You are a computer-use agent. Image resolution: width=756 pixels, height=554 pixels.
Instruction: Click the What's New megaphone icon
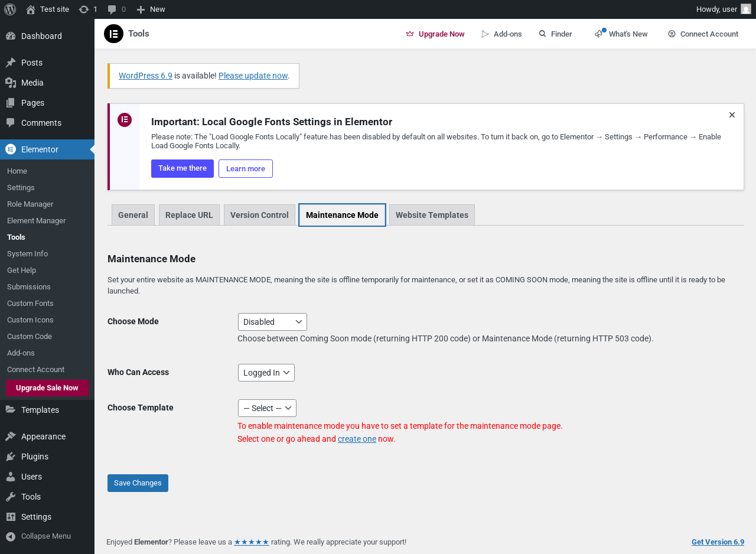click(x=599, y=34)
